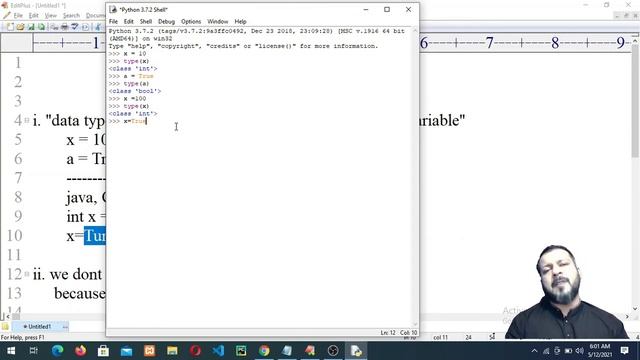Click the Col: 10 status indicator

(x=409, y=333)
